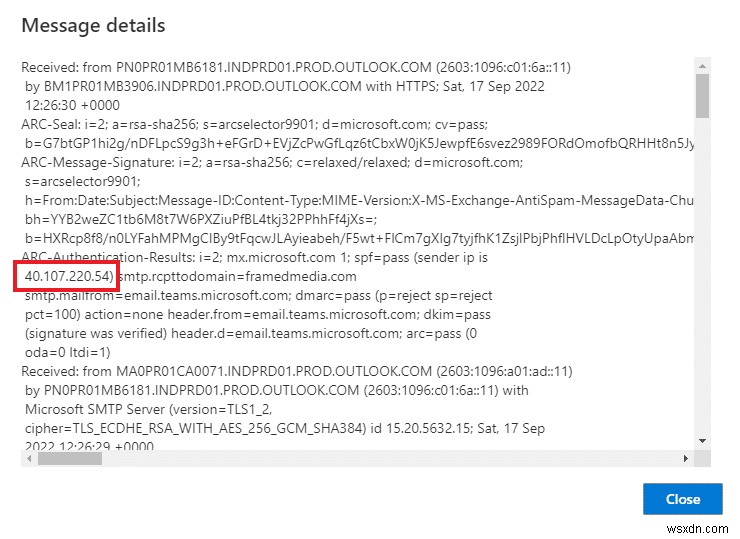Click the horizontal scrollbar right arrow
This screenshot has width=740, height=539.
(686, 458)
